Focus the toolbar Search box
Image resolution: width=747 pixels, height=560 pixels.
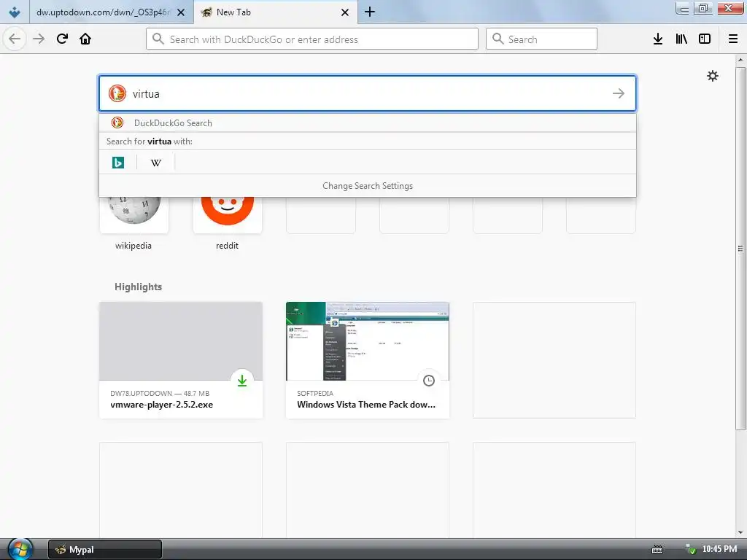tap(541, 39)
